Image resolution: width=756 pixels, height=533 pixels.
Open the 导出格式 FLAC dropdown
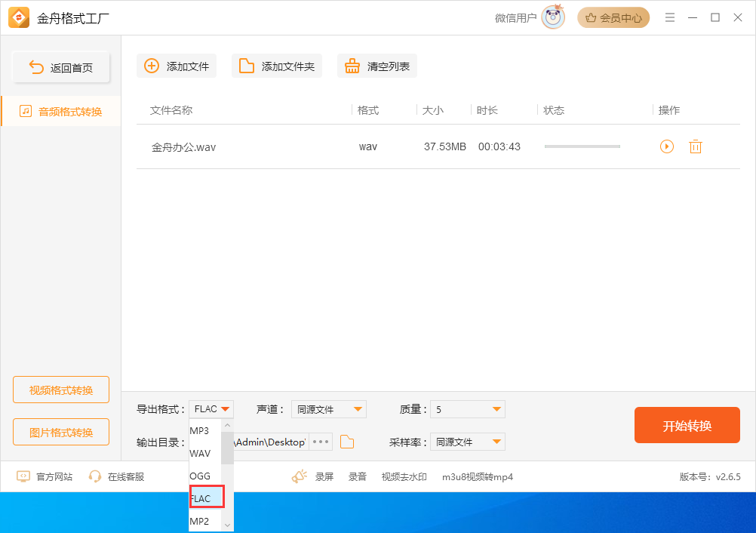(x=211, y=409)
